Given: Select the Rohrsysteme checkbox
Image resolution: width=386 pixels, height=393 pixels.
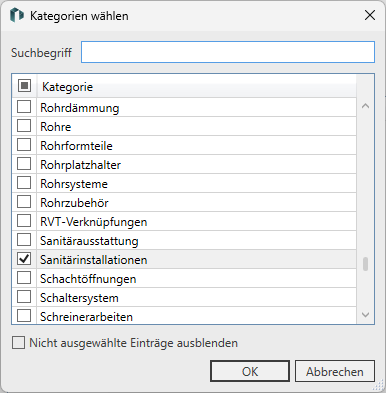Looking at the screenshot, I should (x=24, y=183).
